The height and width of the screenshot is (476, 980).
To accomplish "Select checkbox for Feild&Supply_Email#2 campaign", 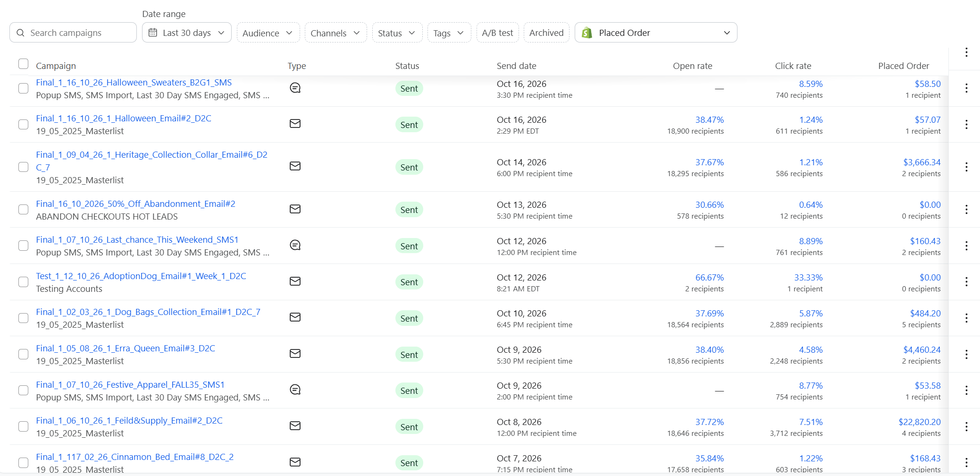I will [23, 426].
